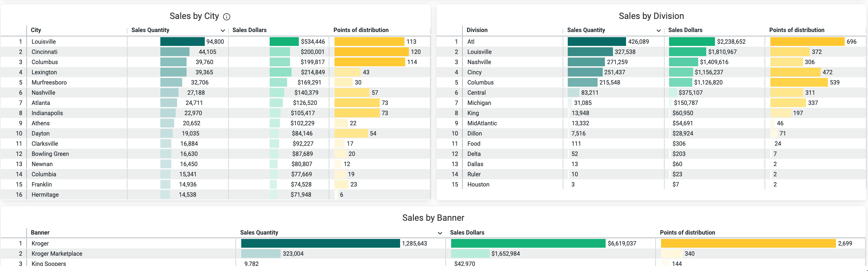Select the MidAtlantic division row
Viewport: 868px width, 271px height.
651,123
